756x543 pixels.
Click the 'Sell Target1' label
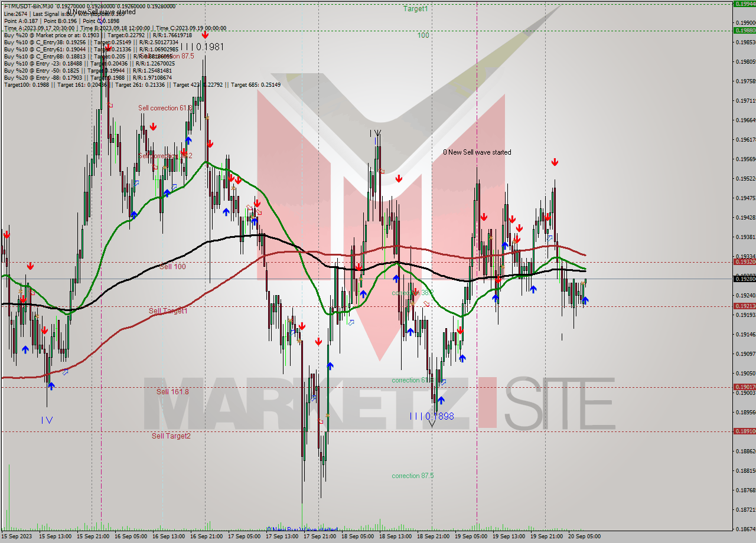(x=168, y=310)
